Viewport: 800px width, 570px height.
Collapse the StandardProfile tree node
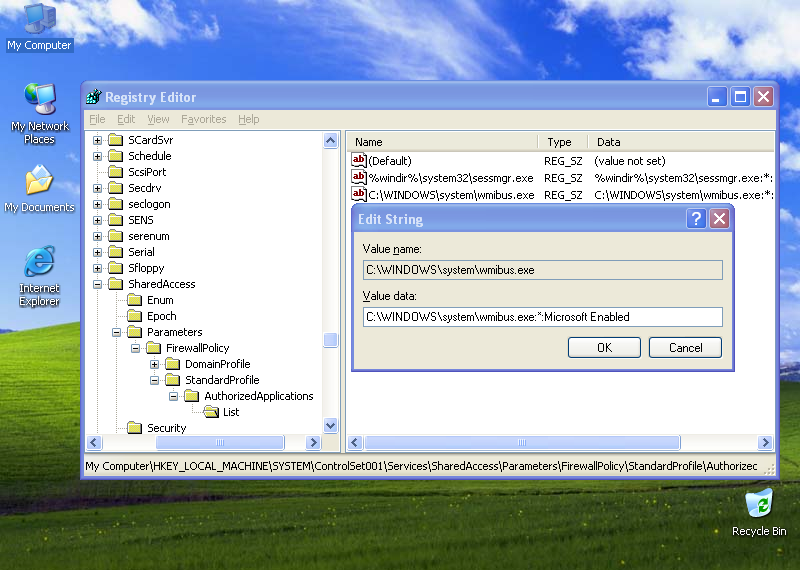154,380
